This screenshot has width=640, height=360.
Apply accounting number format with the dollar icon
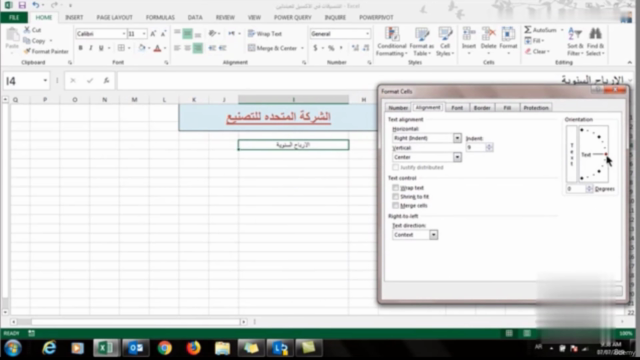tap(315, 48)
